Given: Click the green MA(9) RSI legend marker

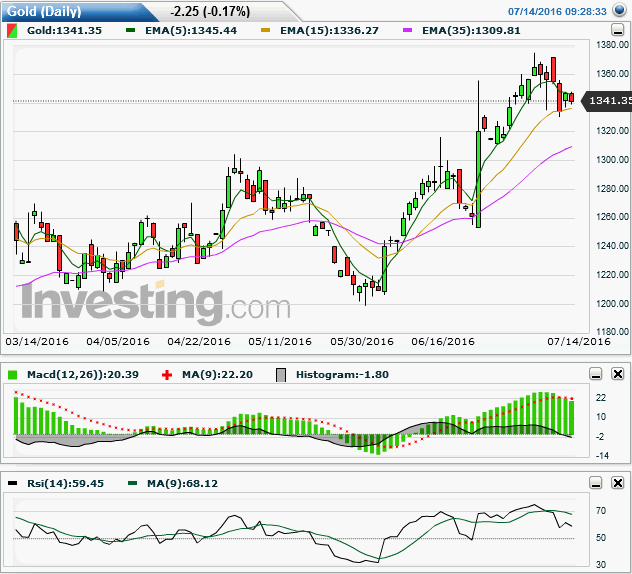Looking at the screenshot, I should (132, 483).
